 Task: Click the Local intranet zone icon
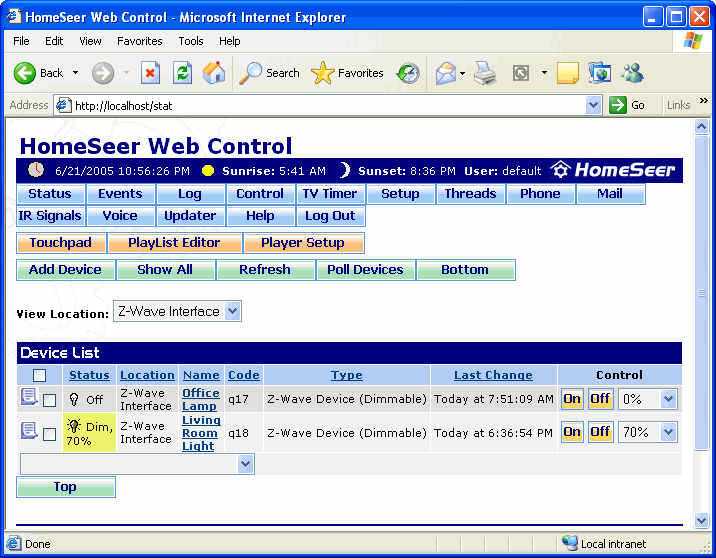tap(570, 543)
